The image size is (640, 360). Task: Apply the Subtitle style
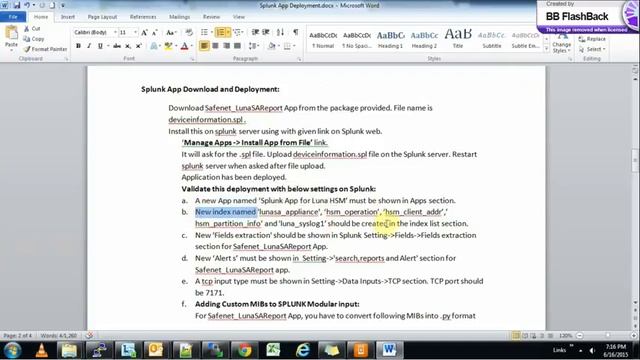click(492, 40)
